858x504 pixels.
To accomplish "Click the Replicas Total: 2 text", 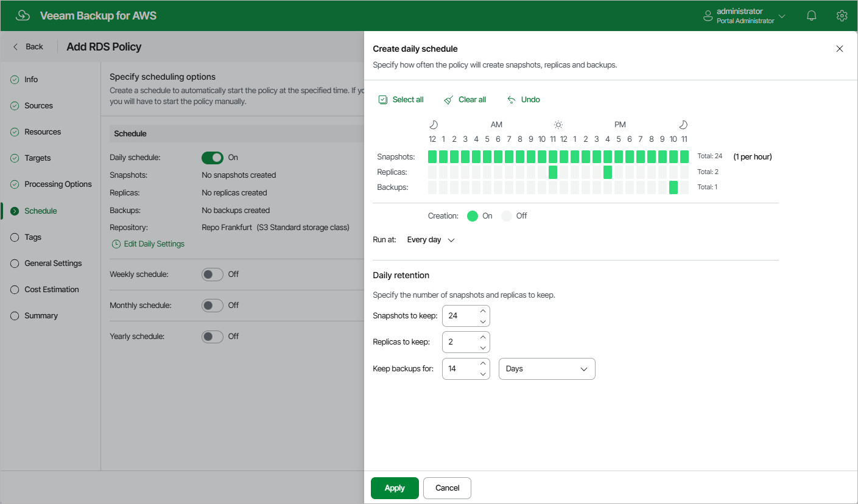I will point(708,172).
